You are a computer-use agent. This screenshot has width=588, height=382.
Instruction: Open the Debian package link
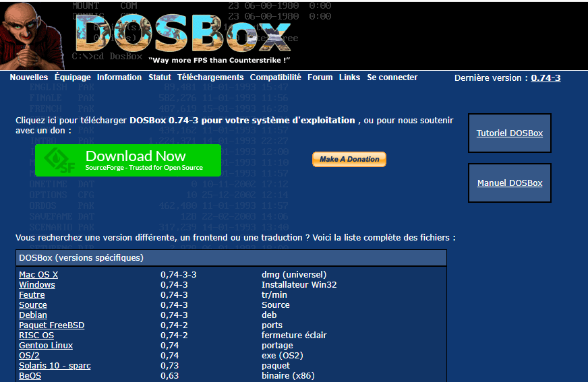[33, 315]
